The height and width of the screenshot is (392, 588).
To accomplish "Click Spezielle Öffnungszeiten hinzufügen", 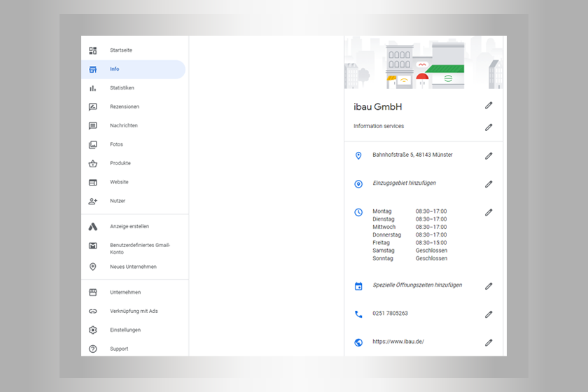I will [x=417, y=285].
